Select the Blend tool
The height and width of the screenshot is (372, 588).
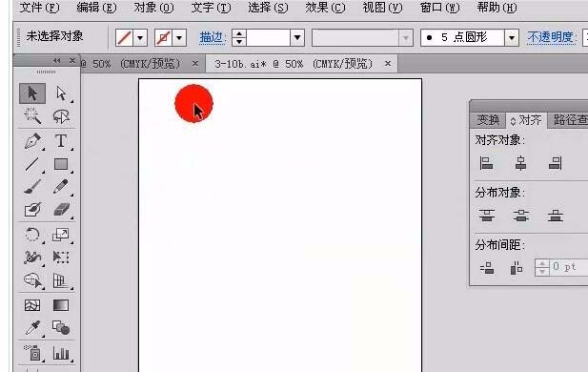61,328
